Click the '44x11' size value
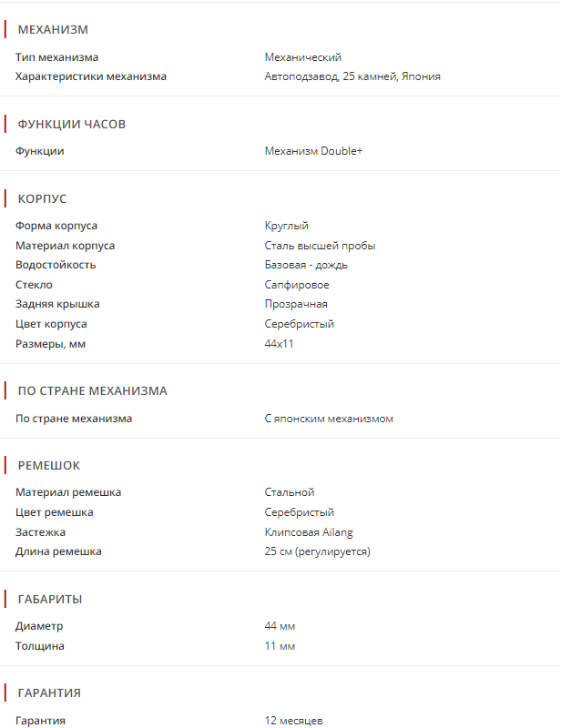This screenshot has width=561, height=728. coord(279,344)
